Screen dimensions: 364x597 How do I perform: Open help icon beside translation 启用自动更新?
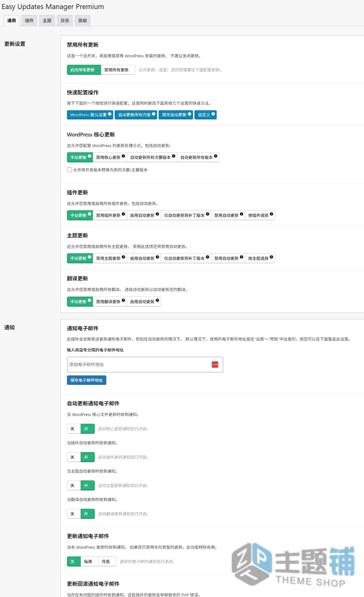tap(157, 300)
